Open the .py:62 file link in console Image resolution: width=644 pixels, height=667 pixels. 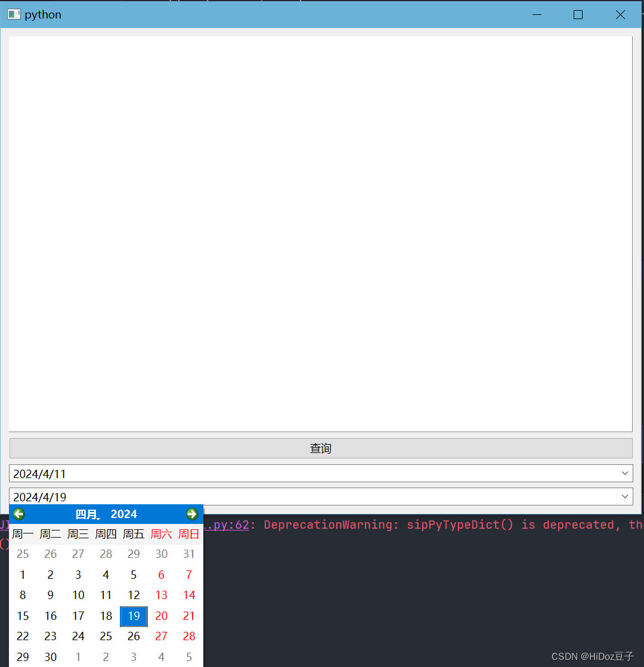(227, 525)
